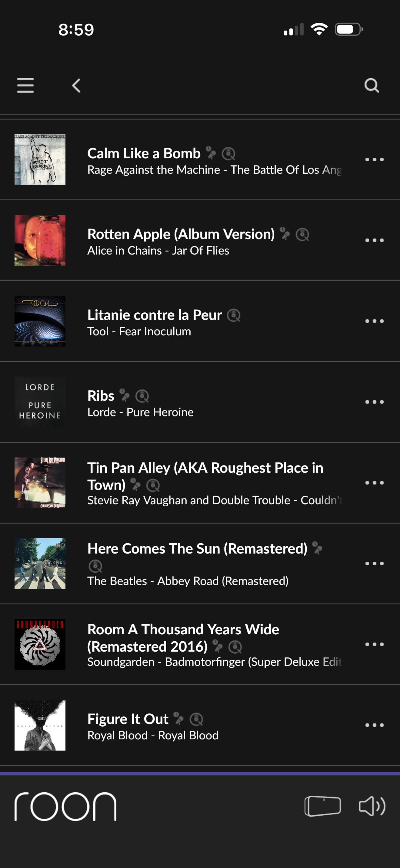Tap the Abbey Road album artwork
This screenshot has height=868, width=400.
coord(40,564)
